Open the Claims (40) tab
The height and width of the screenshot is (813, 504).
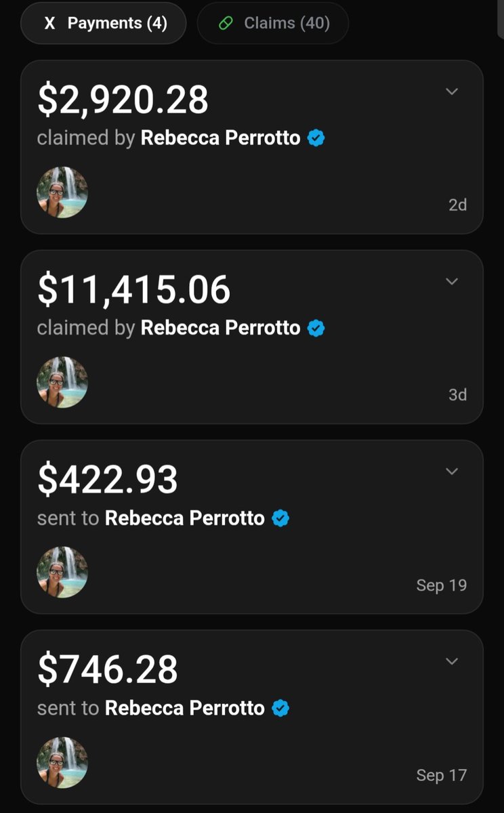(x=273, y=23)
